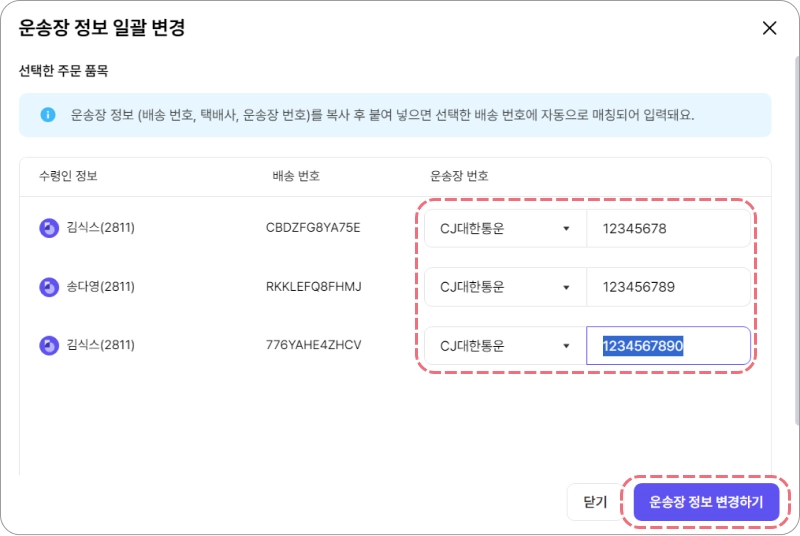Select delivery number RKKLEFQ8FHMJ text

point(313,287)
